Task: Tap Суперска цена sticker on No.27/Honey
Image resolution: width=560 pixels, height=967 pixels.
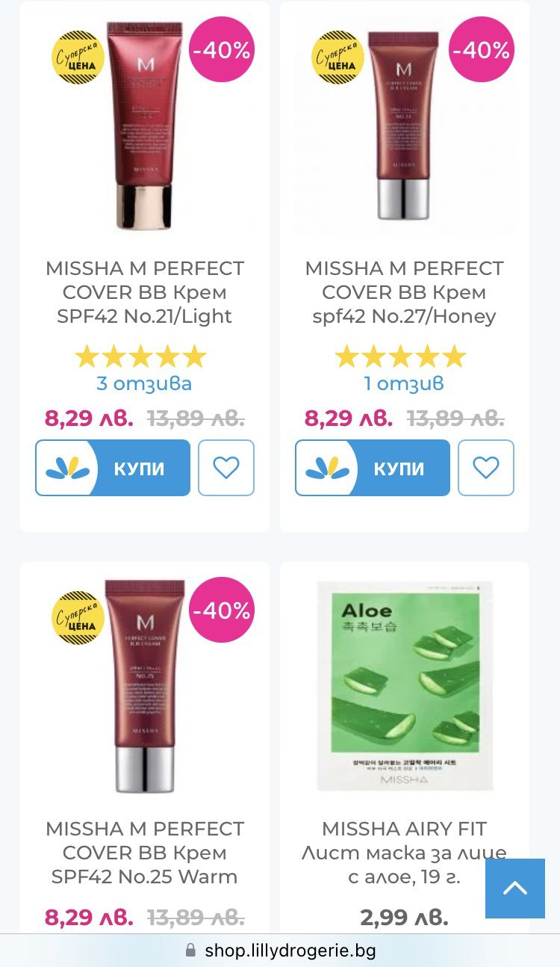Action: 337,57
